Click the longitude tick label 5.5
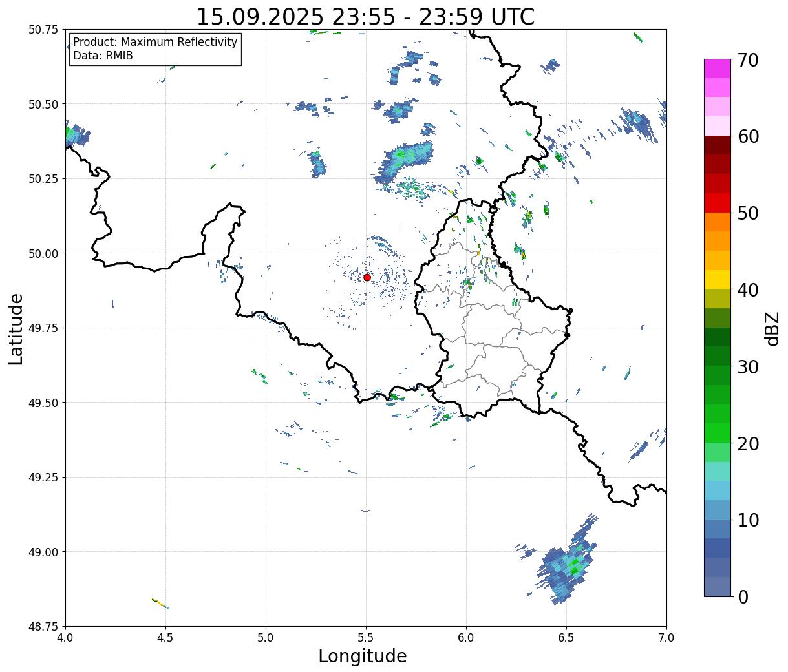Screen dimensions: 788x672 point(366,637)
